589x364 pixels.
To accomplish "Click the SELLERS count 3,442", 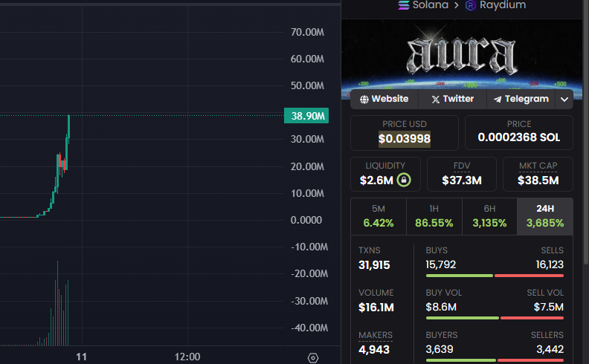I will click(550, 349).
